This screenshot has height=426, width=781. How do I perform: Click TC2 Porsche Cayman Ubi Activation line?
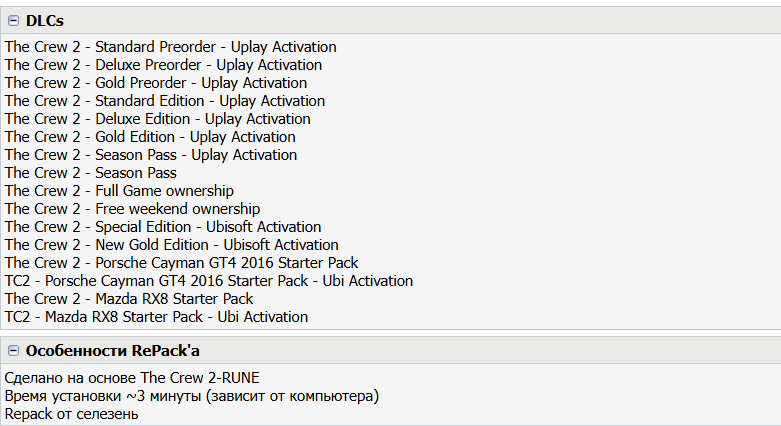[208, 281]
